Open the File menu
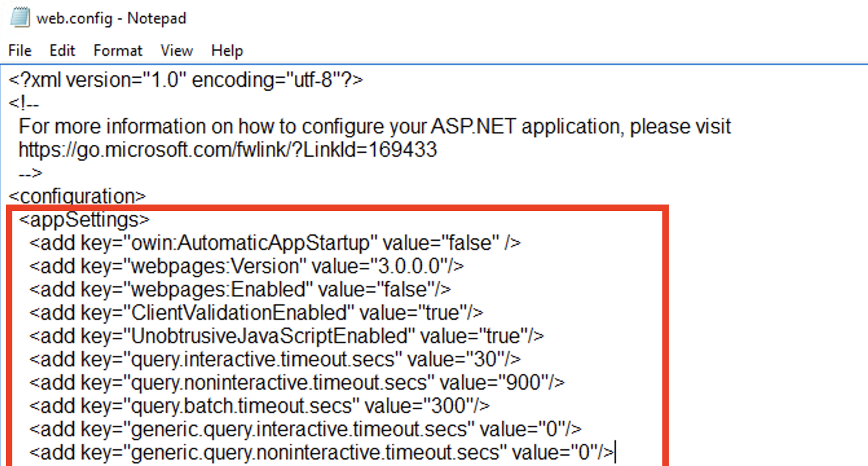This screenshot has width=868, height=466. 19,50
